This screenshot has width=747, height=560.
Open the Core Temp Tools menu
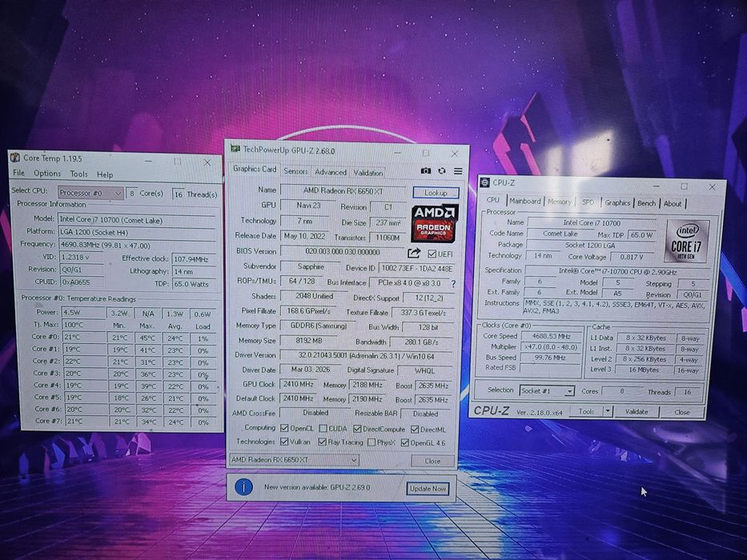pyautogui.click(x=79, y=174)
